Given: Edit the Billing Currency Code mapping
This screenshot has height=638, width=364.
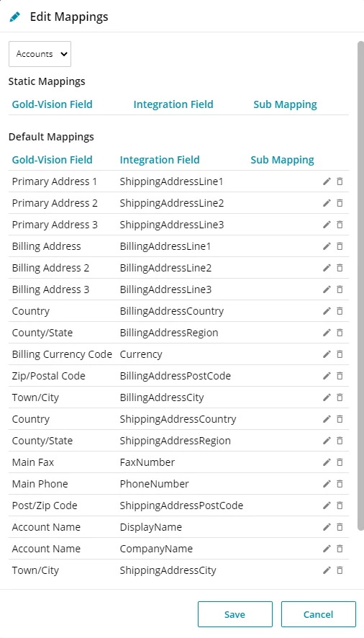Looking at the screenshot, I should (x=327, y=354).
